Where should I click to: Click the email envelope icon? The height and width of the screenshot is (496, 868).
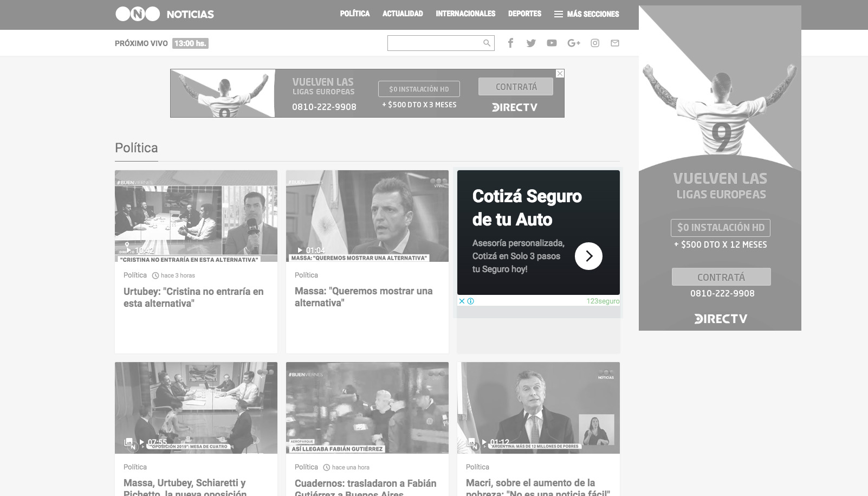(x=615, y=43)
